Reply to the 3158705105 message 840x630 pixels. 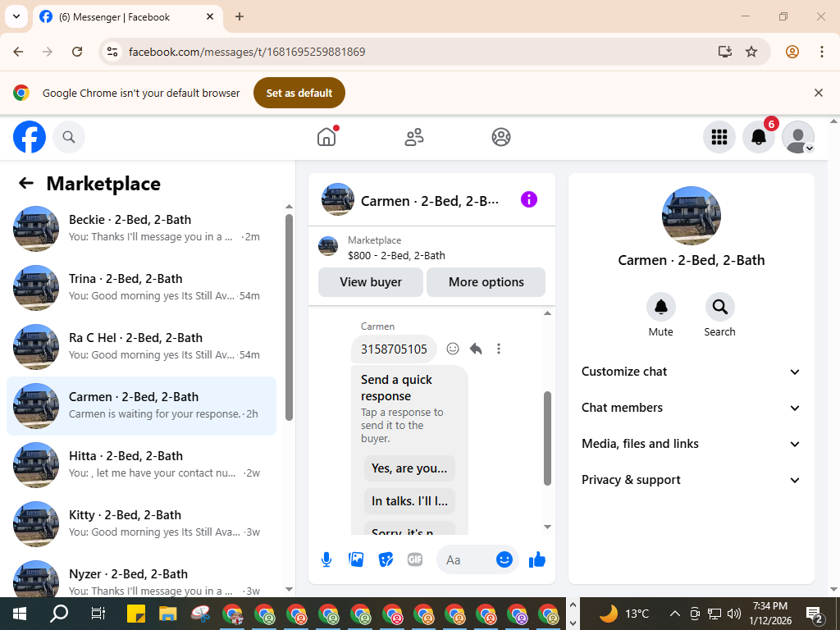pos(476,349)
